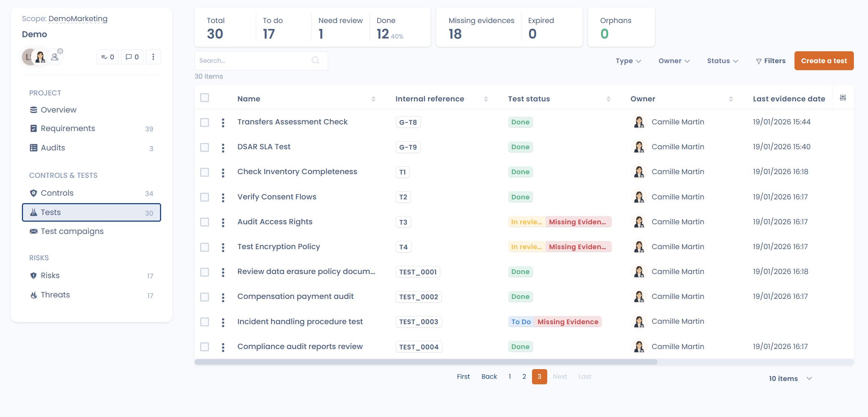Click the horizontal table scrollbar

(x=425, y=362)
